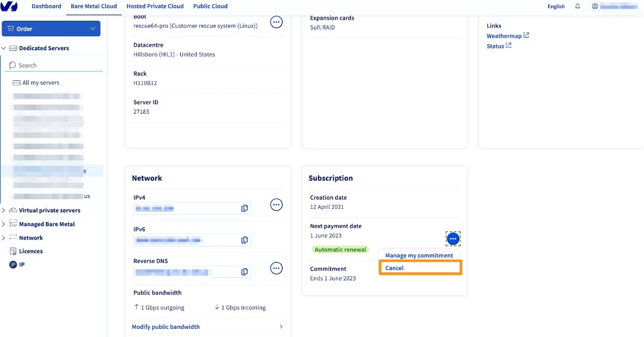Copy the IPv4 address
This screenshot has height=337, width=644.
click(x=244, y=208)
